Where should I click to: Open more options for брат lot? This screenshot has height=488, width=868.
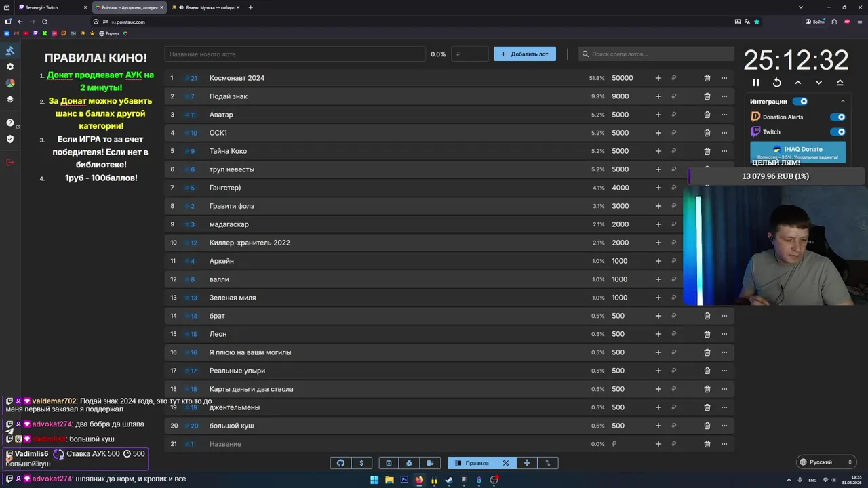tap(724, 316)
